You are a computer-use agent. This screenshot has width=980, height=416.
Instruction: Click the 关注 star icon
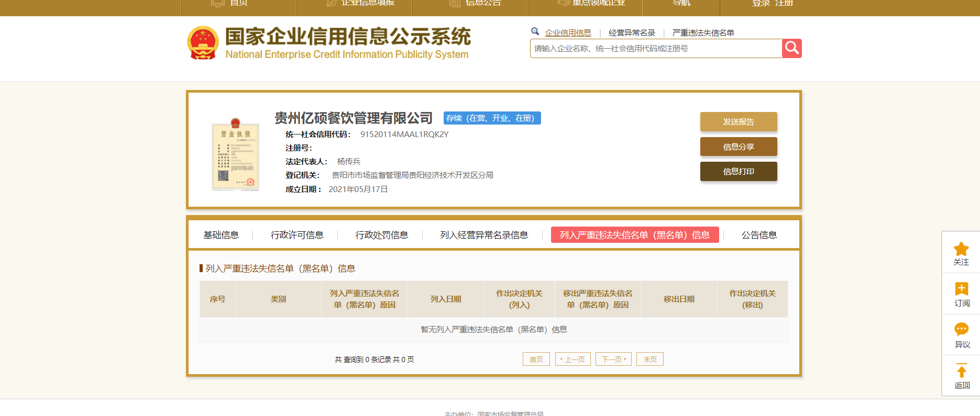[961, 249]
